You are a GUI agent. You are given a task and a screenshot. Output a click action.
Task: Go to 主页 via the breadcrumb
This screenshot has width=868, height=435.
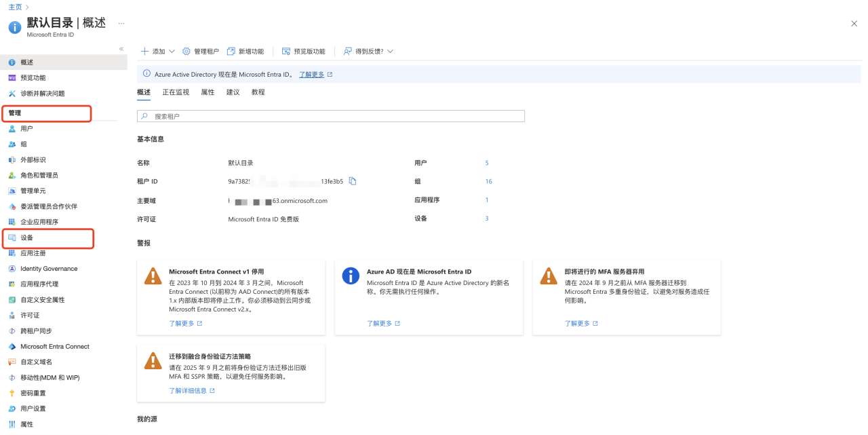tap(15, 7)
